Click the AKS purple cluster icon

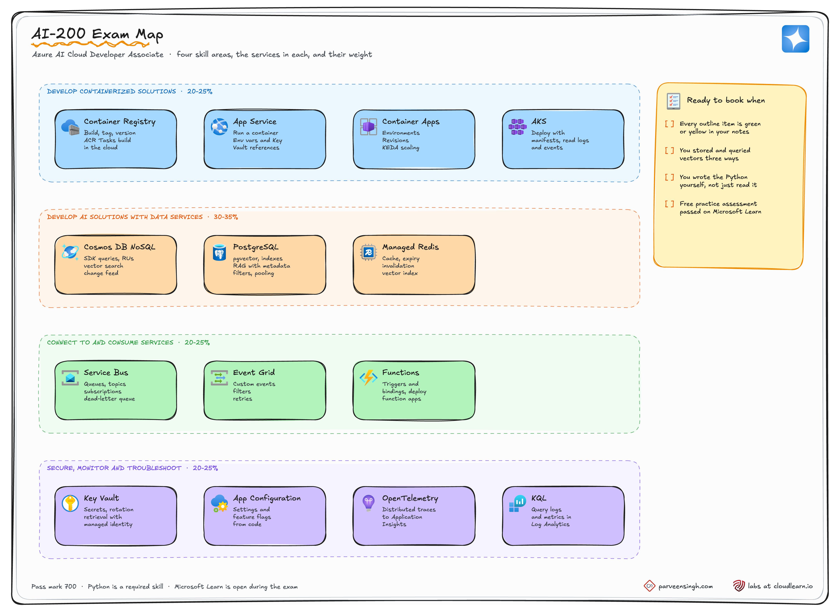[517, 127]
